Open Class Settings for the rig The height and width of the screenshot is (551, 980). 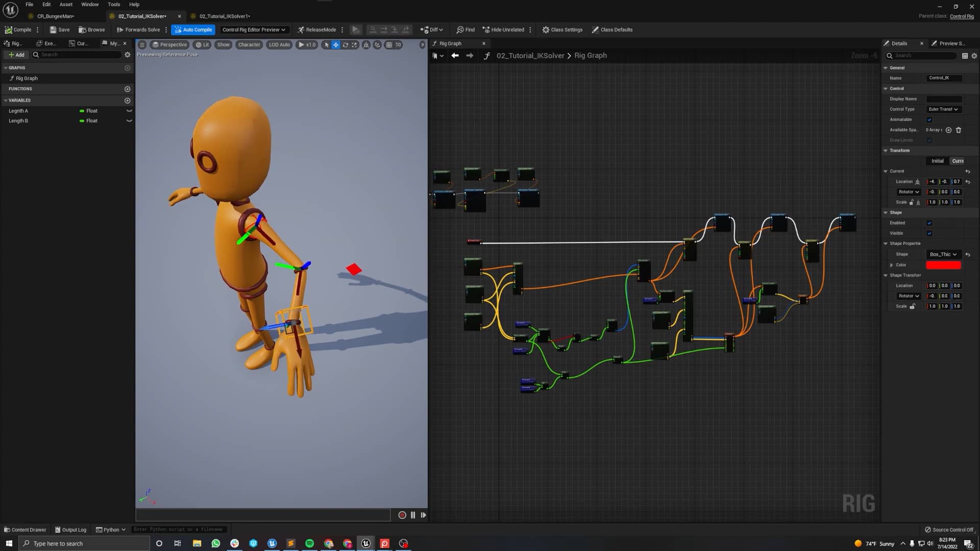[561, 30]
